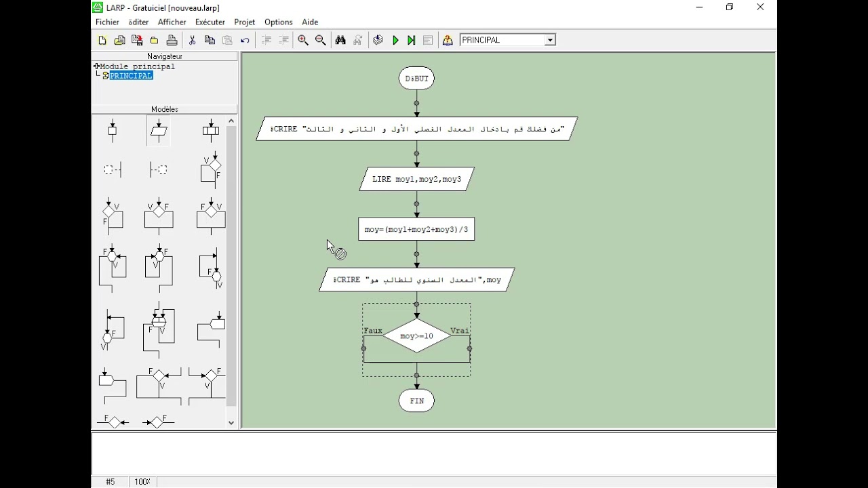Select the parallelogram input/output template
868x488 pixels.
pyautogui.click(x=159, y=130)
